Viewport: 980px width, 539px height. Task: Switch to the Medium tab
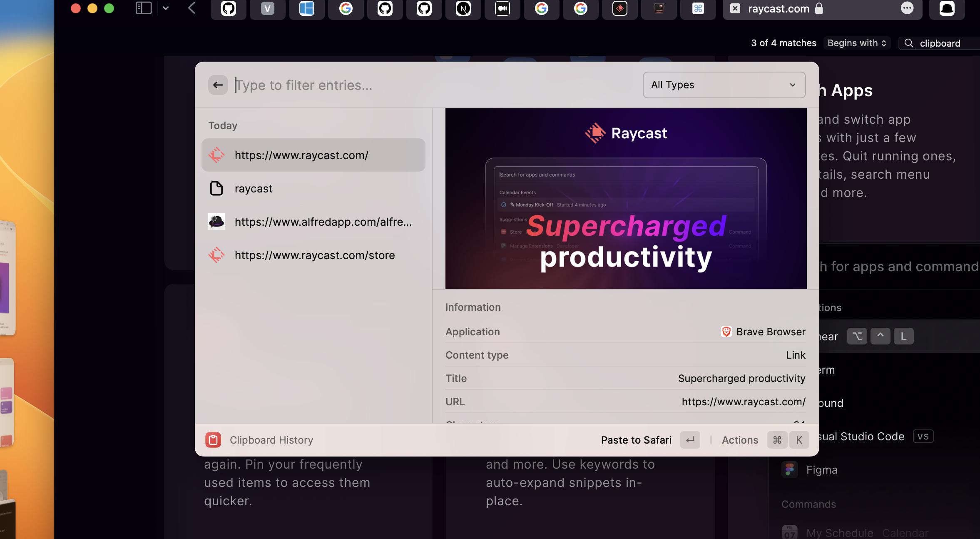coord(502,8)
